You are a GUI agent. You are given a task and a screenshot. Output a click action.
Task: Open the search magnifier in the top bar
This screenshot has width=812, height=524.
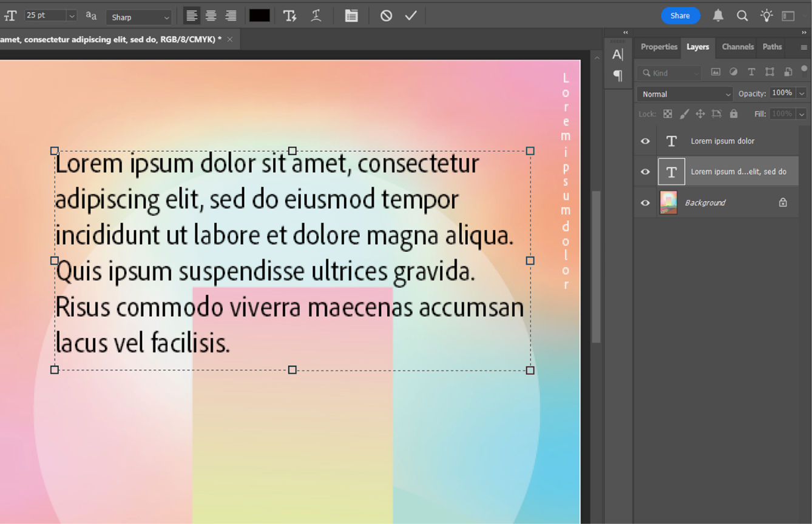[x=742, y=15]
